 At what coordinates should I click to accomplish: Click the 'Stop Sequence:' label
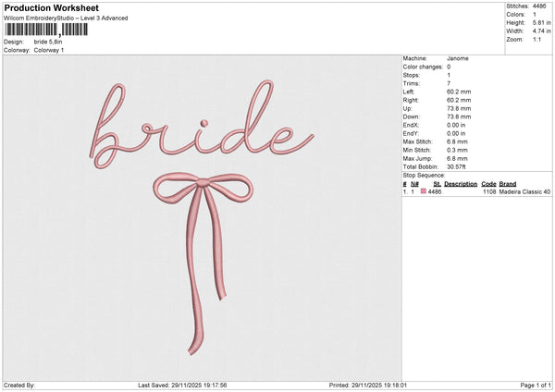424,175
